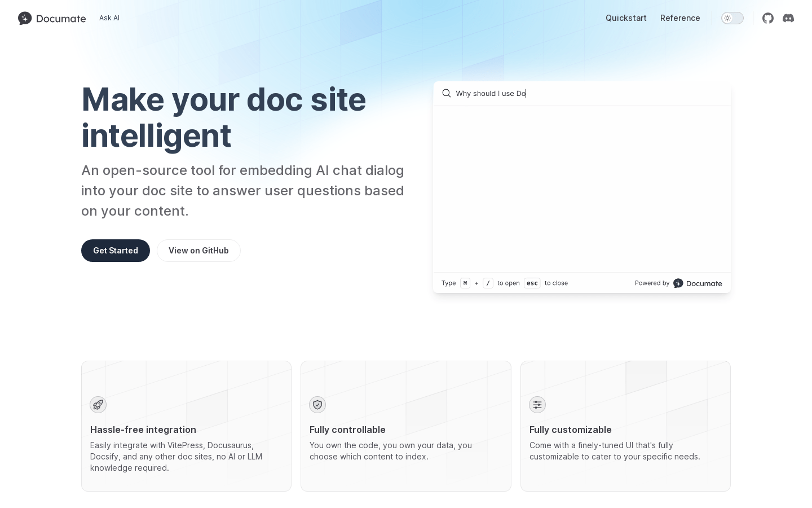Click the esc key badge

[x=532, y=283]
